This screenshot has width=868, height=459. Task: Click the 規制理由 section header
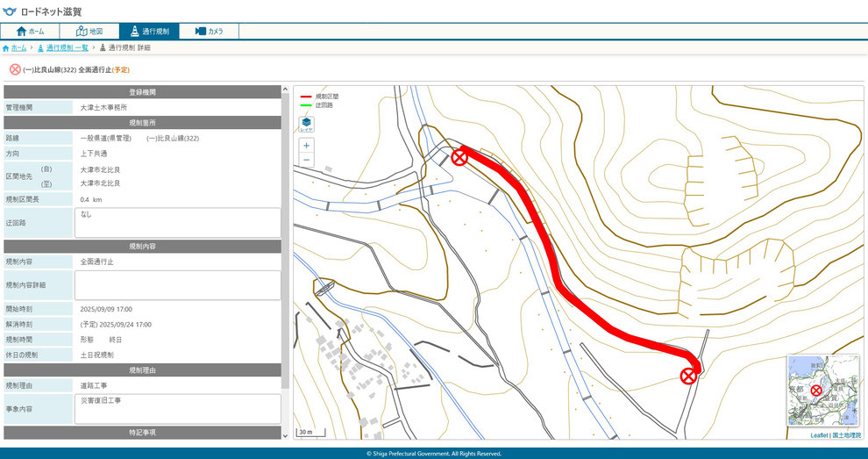tap(143, 369)
